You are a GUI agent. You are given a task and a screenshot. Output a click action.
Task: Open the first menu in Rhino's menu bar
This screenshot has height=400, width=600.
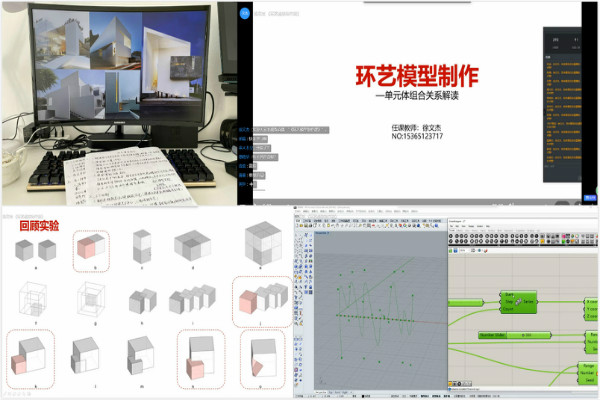pos(300,211)
